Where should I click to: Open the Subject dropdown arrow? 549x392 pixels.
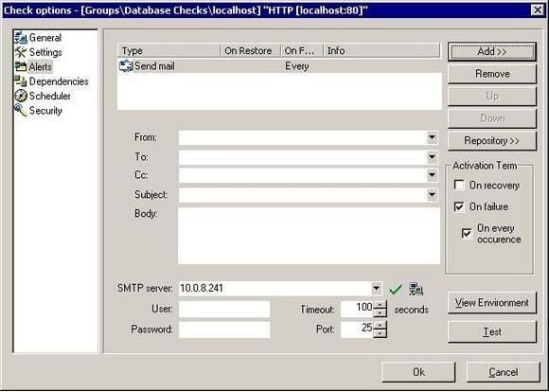point(432,194)
